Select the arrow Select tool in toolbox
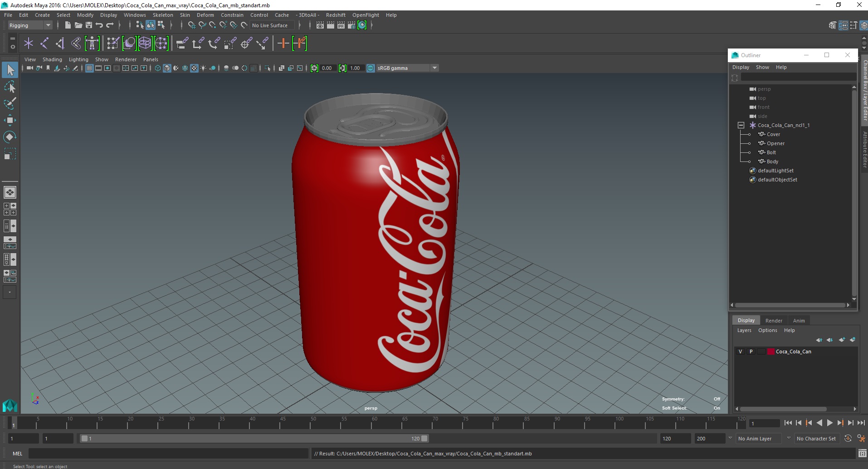The image size is (868, 469). click(10, 70)
